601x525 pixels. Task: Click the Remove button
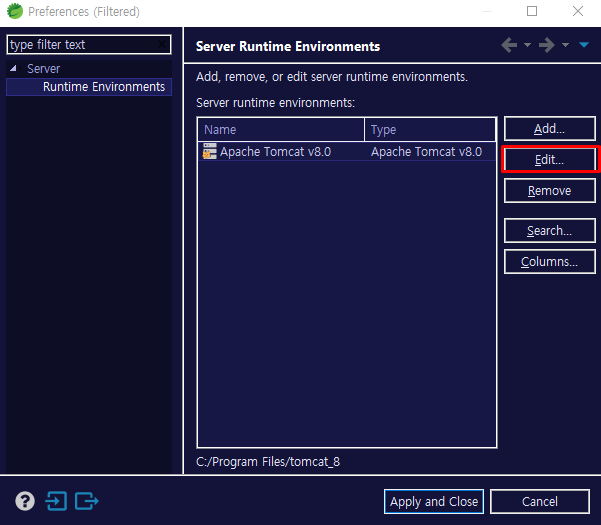point(550,190)
